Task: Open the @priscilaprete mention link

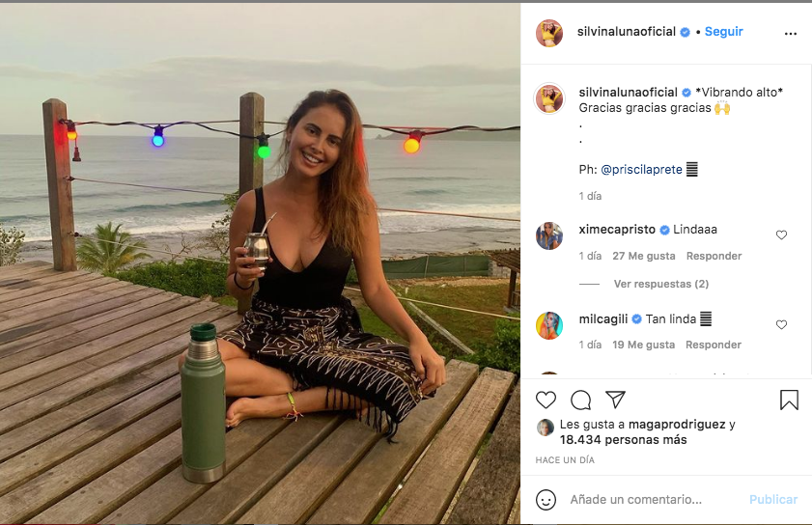Action: click(641, 169)
